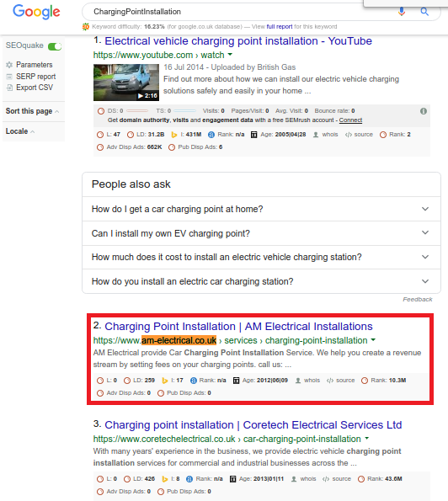Click the TS score bar for YouTube

click(185, 111)
